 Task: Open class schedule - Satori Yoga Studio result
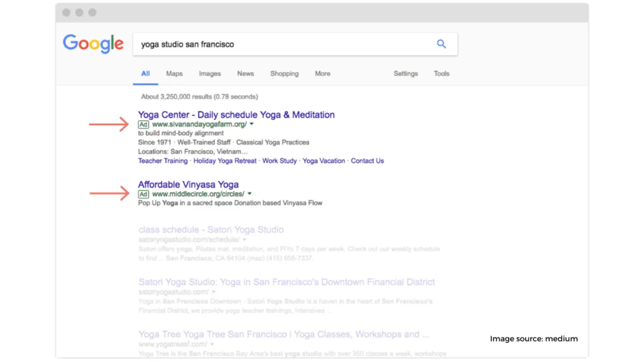211,229
